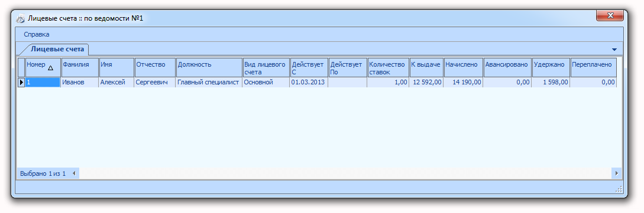Click the Действует С column header

(x=309, y=67)
